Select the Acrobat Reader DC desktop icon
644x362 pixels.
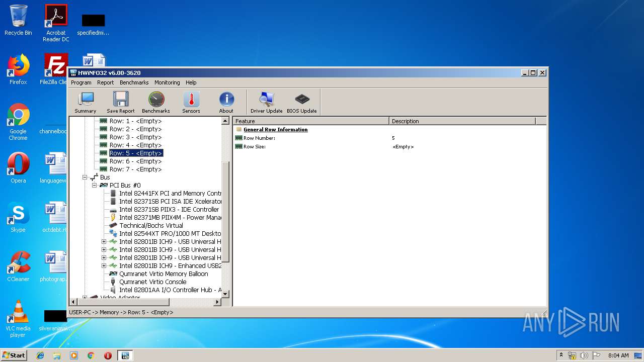click(x=56, y=23)
